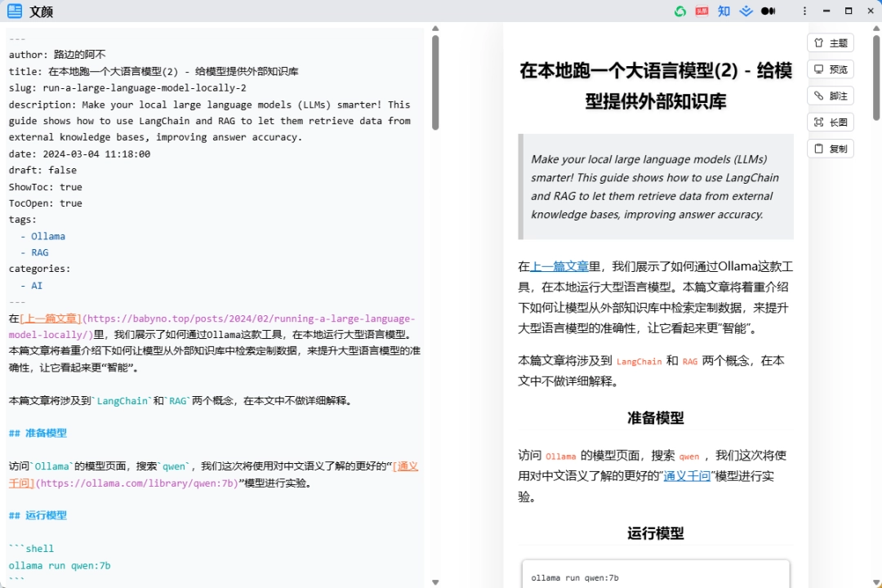882x588 pixels.
Task: Open the three-dot overflow menu
Action: coord(804,11)
